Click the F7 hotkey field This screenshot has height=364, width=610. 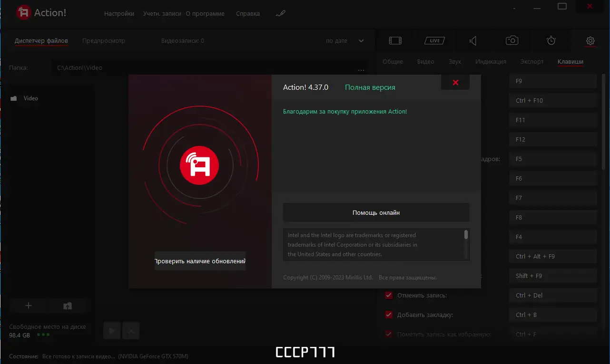(553, 198)
